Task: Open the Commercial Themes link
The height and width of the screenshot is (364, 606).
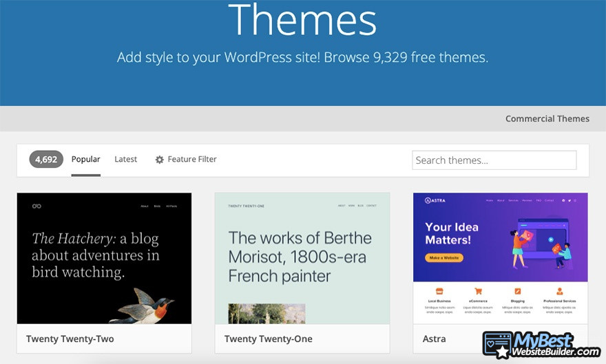Action: 547,118
